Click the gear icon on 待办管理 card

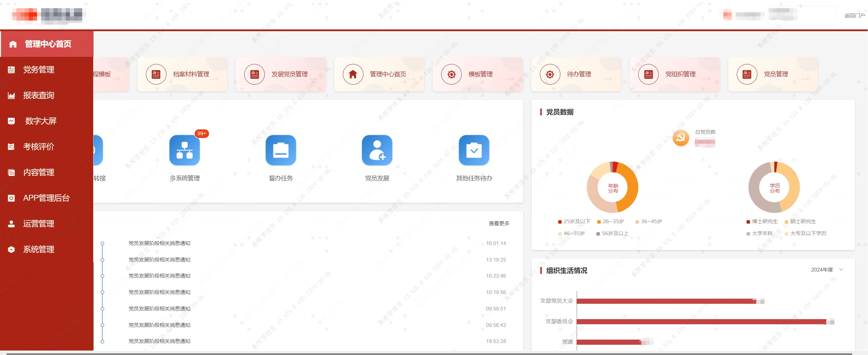[x=550, y=74]
